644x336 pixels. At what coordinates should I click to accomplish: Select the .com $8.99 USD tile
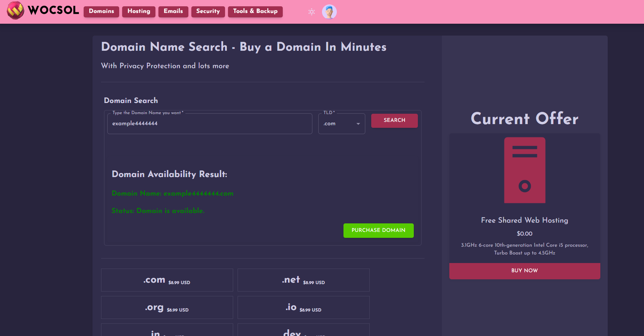click(167, 280)
